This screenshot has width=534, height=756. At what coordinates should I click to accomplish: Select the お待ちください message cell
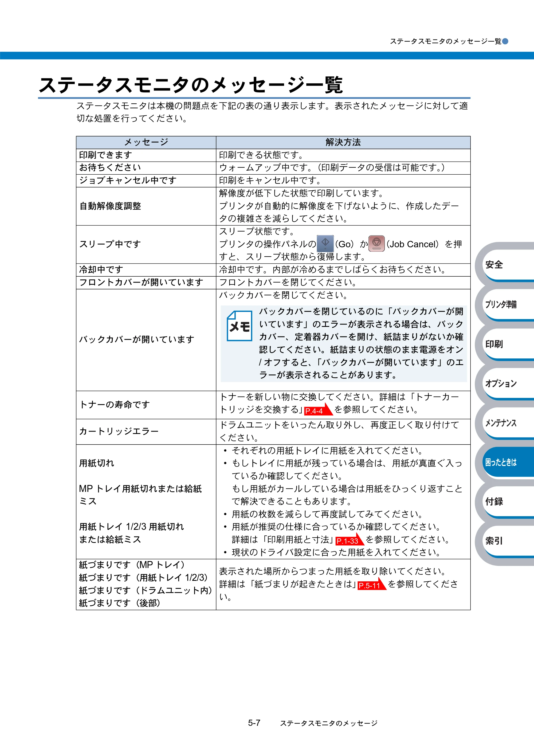point(146,168)
